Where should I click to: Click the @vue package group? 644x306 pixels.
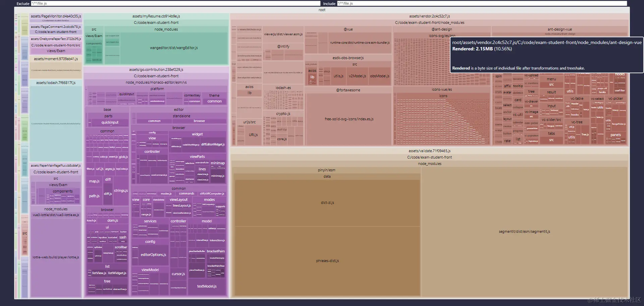[348, 29]
